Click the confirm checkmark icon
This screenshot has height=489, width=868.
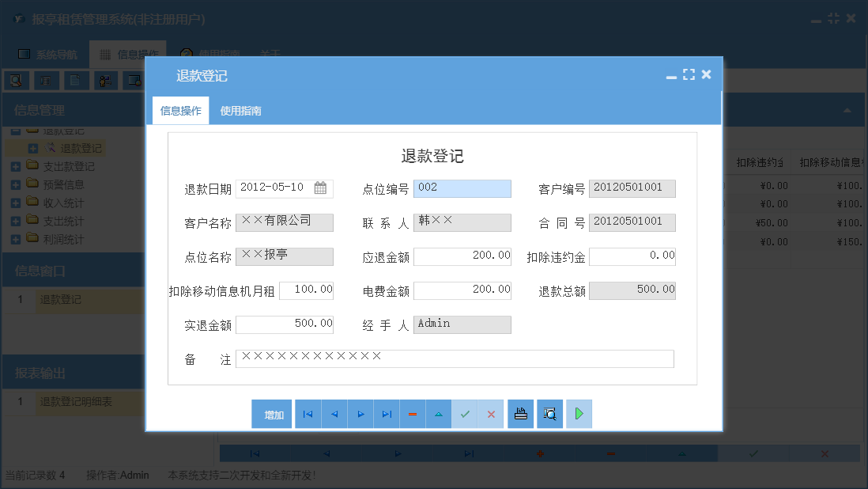pos(465,413)
